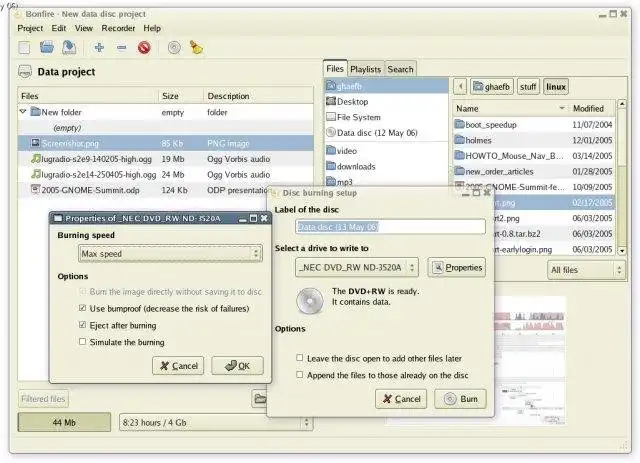Click the Label of the disc text field
The width and height of the screenshot is (640, 463).
tap(390, 227)
